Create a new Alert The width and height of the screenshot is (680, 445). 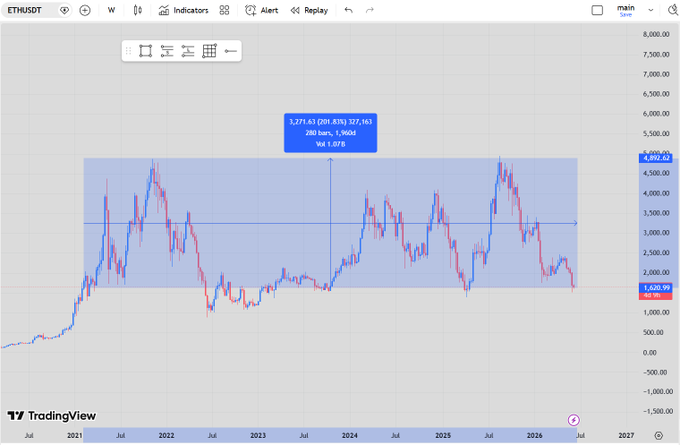262,10
